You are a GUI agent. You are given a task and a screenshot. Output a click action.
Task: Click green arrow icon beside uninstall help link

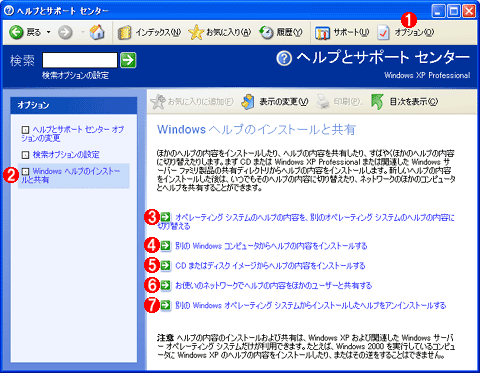tap(165, 305)
